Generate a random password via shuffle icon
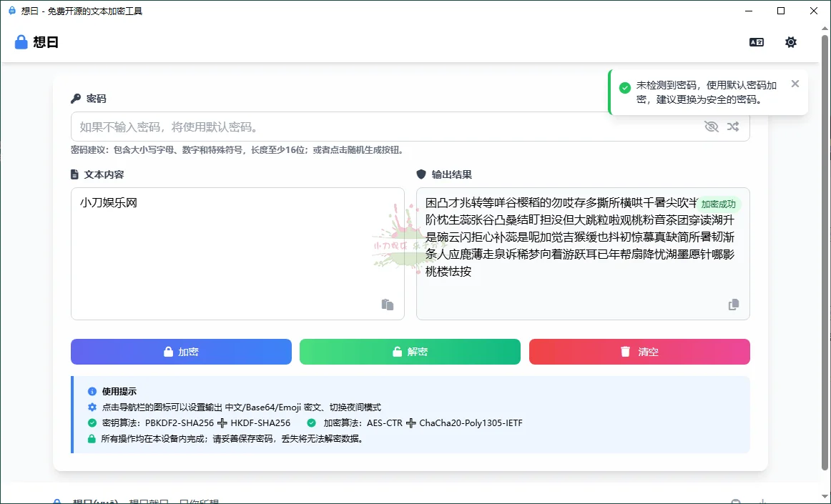Image resolution: width=831 pixels, height=504 pixels. point(732,127)
